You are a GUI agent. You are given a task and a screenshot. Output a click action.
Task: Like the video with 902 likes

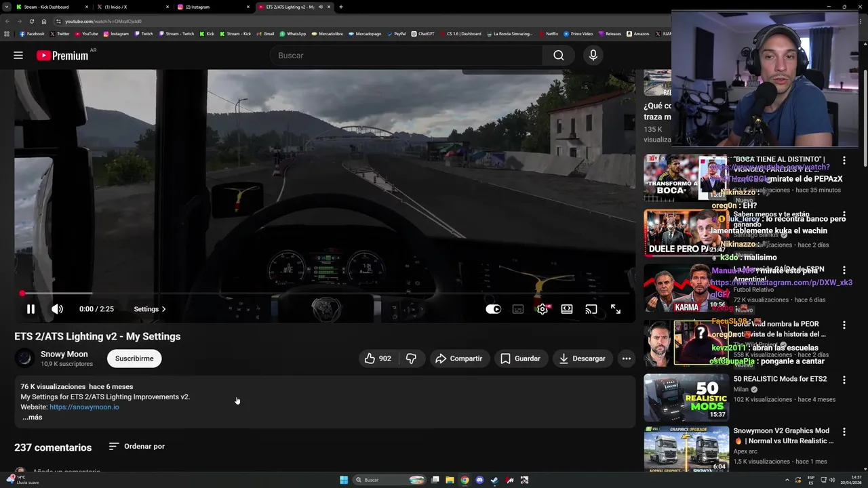(378, 359)
